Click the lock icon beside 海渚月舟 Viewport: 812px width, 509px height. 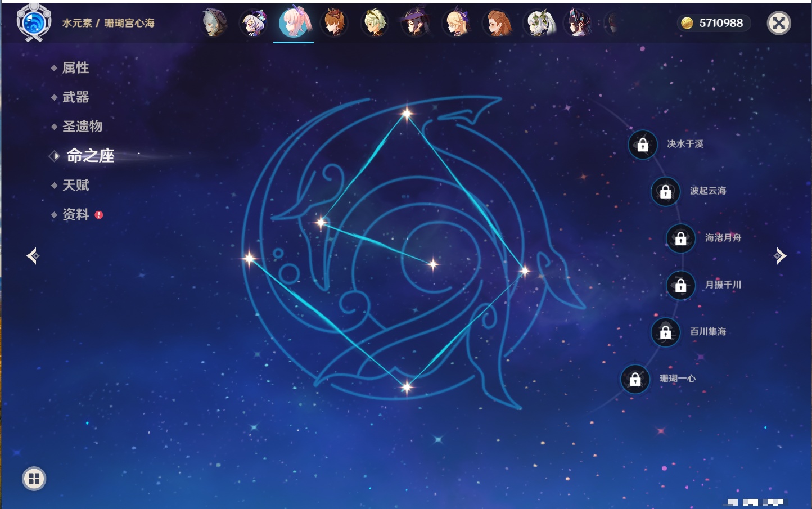click(680, 238)
